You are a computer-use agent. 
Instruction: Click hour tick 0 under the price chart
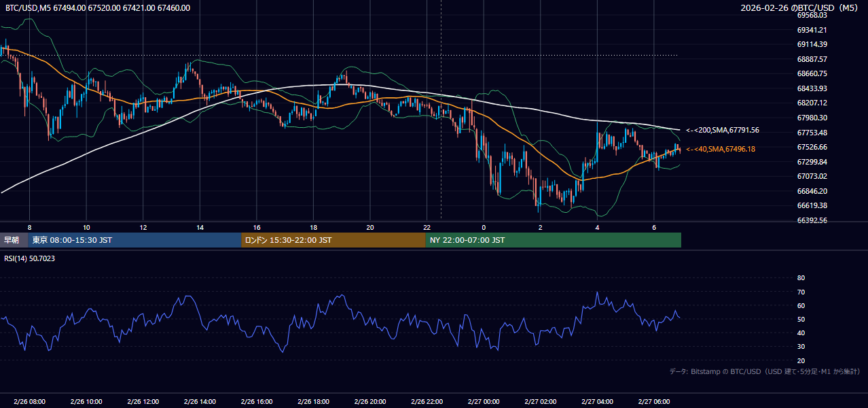coord(484,227)
